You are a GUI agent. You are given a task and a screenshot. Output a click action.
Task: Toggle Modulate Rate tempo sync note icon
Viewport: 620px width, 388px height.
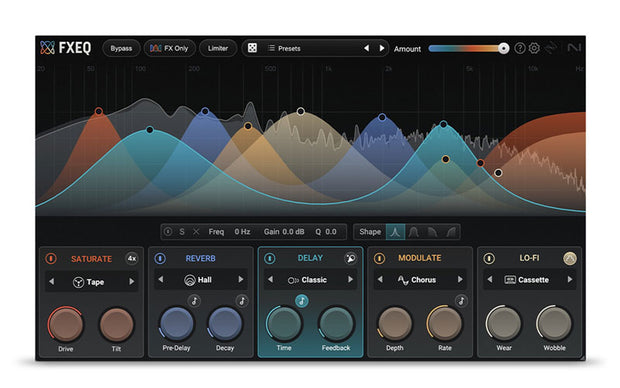(x=461, y=301)
